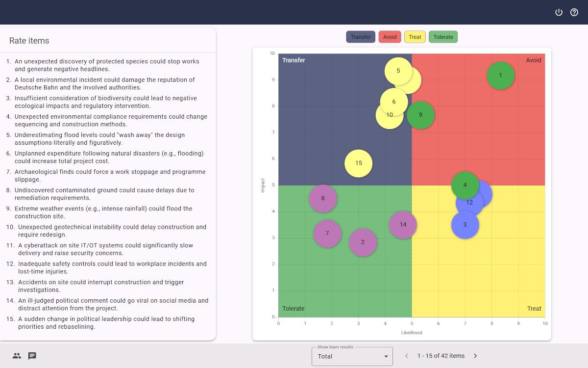The height and width of the screenshot is (368, 588).
Task: Select item 15 about political leadership change
Action: (x=108, y=323)
